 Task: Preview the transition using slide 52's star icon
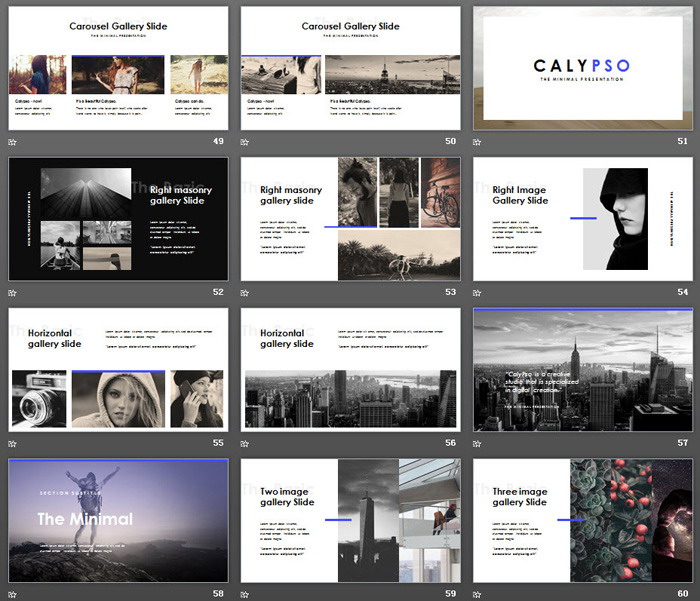pos(13,293)
